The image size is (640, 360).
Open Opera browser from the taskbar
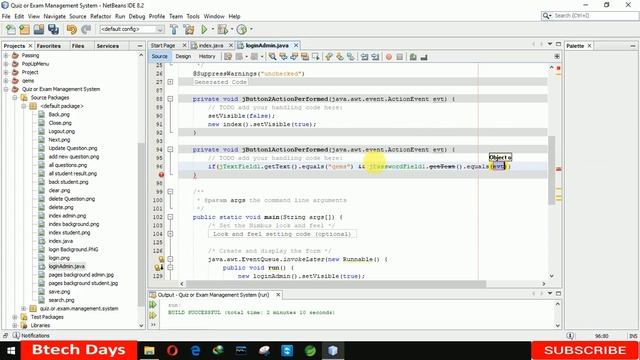click(x=172, y=351)
